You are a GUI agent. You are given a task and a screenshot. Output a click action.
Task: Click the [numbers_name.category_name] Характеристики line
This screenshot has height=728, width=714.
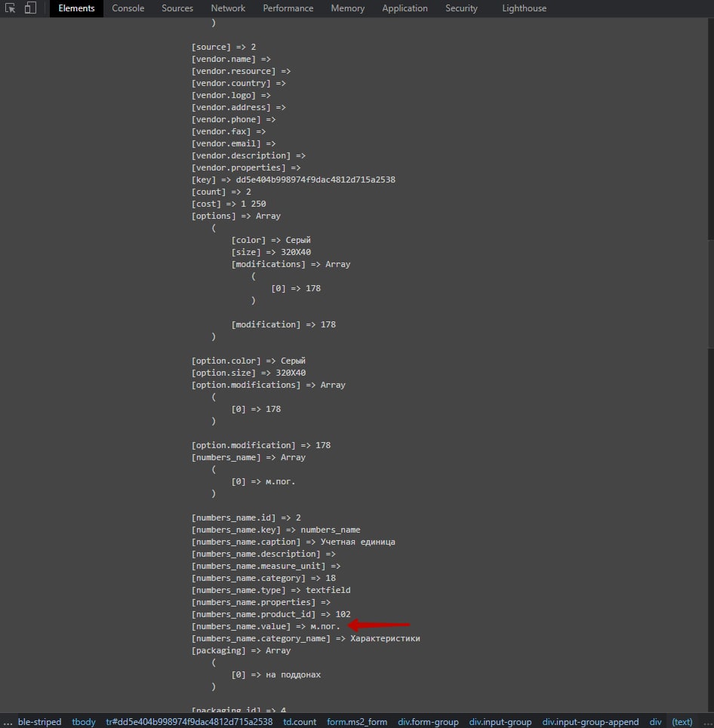[306, 638]
